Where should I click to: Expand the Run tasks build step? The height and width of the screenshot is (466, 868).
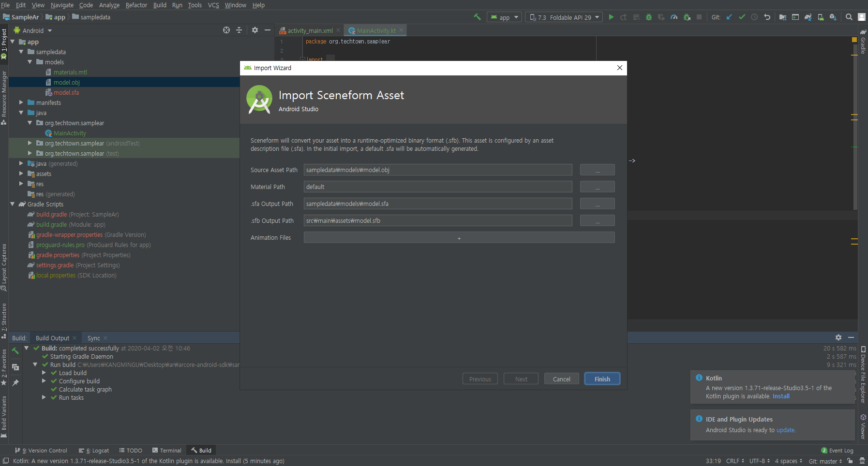tap(44, 397)
